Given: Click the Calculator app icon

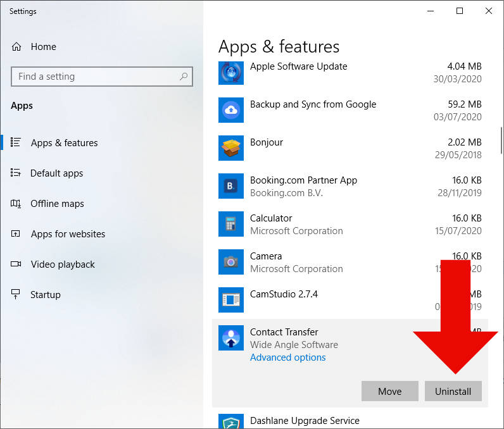Looking at the screenshot, I should (x=230, y=224).
